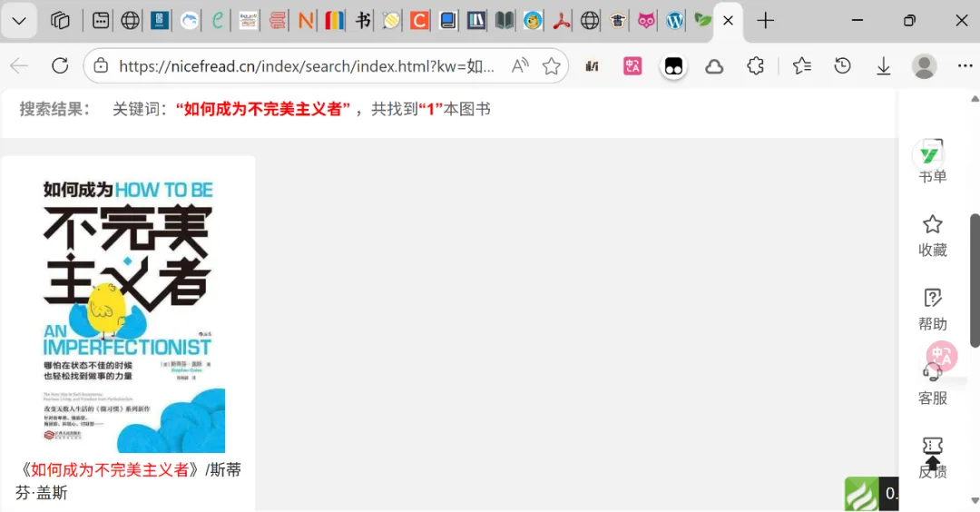This screenshot has height=512, width=980.
Task: Open Settings and more menu
Action: click(965, 65)
